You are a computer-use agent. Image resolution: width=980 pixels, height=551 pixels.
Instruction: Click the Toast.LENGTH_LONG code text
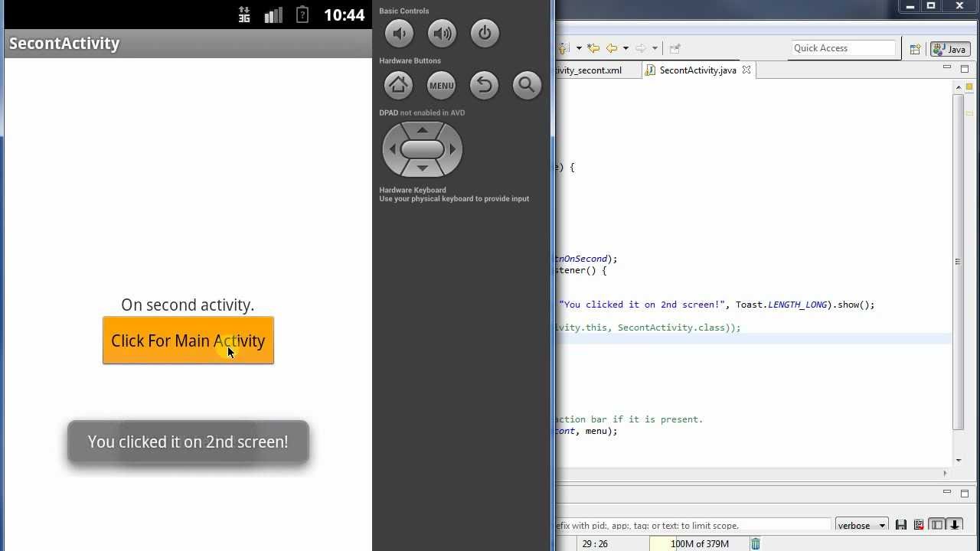[x=781, y=305]
